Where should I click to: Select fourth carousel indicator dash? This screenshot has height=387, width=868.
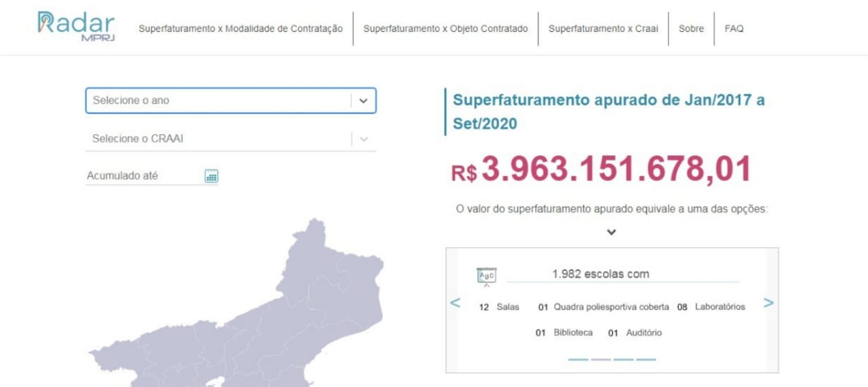[x=646, y=359]
